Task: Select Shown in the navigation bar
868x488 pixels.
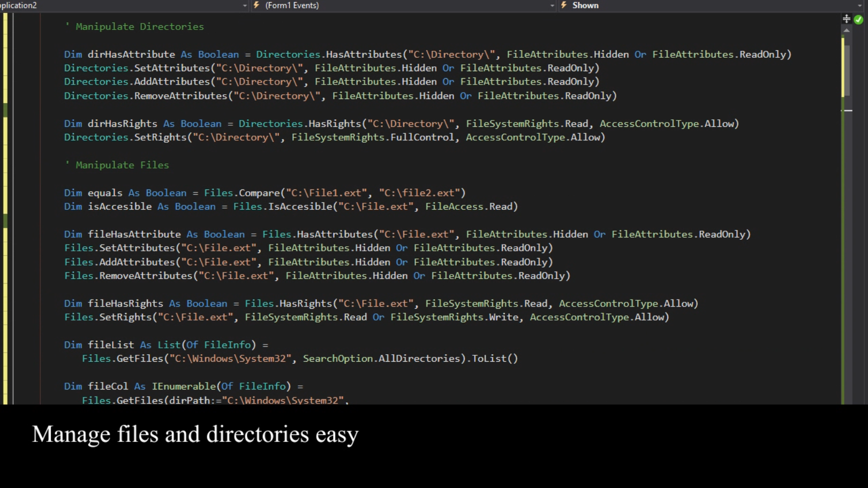Action: click(585, 5)
